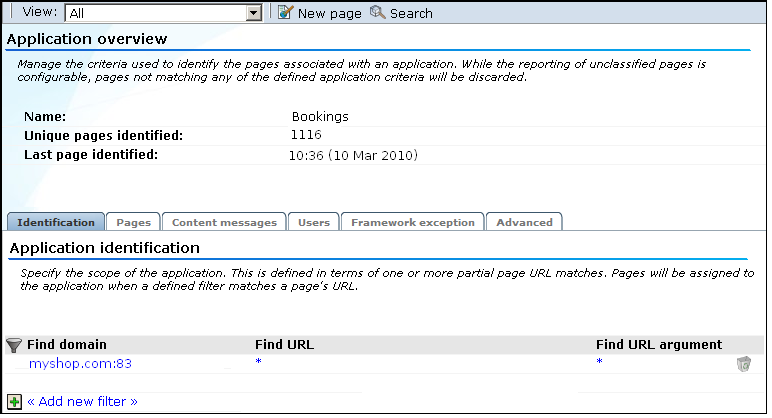Click the application name Bookings
This screenshot has height=418, width=772.
pos(320,117)
